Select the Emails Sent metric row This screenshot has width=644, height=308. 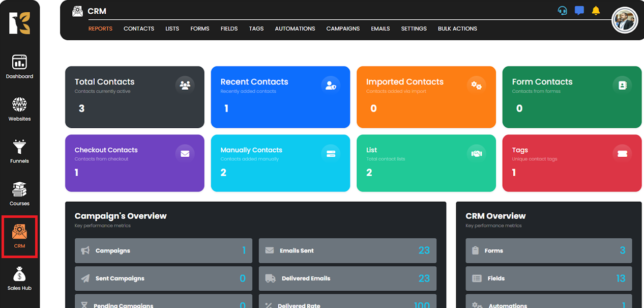point(347,250)
